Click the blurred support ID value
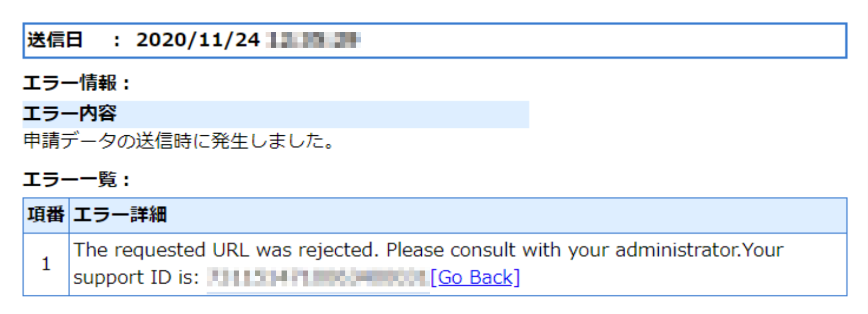 click(x=318, y=277)
